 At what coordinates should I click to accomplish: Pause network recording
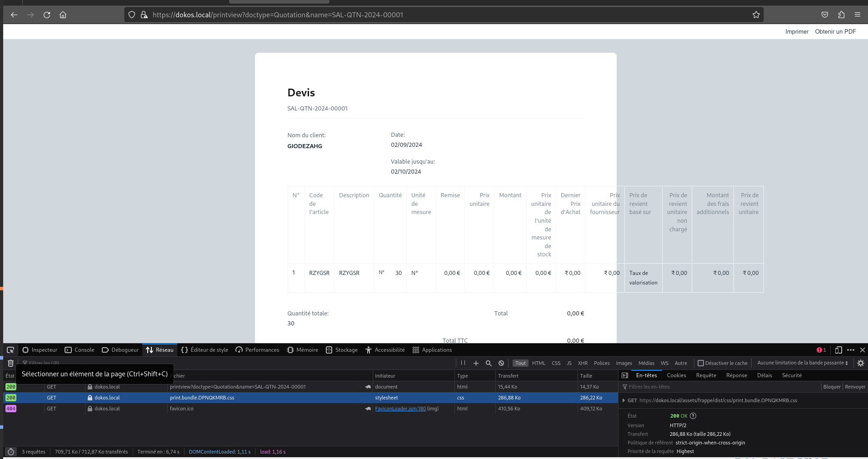tap(463, 363)
